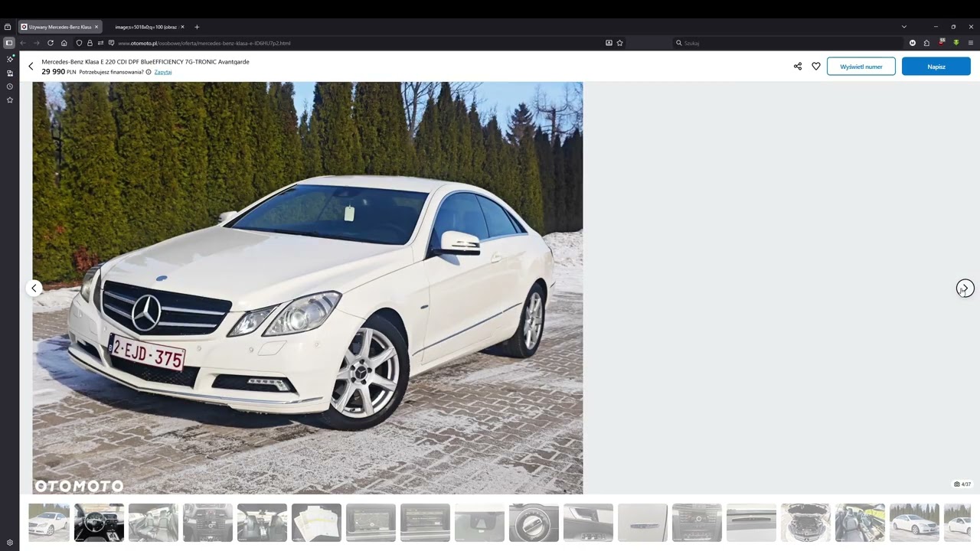Switch to the image;s=5018x0 tab
This screenshot has width=980, height=551.
click(146, 27)
